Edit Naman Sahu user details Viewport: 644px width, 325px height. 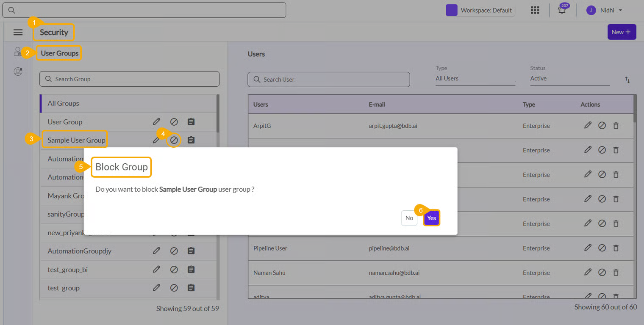(x=588, y=273)
